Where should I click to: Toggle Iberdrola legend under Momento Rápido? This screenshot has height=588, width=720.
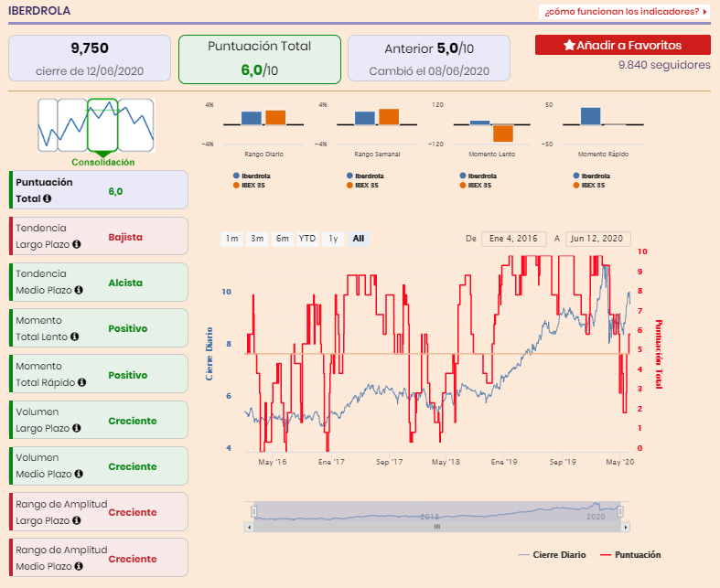click(591, 176)
